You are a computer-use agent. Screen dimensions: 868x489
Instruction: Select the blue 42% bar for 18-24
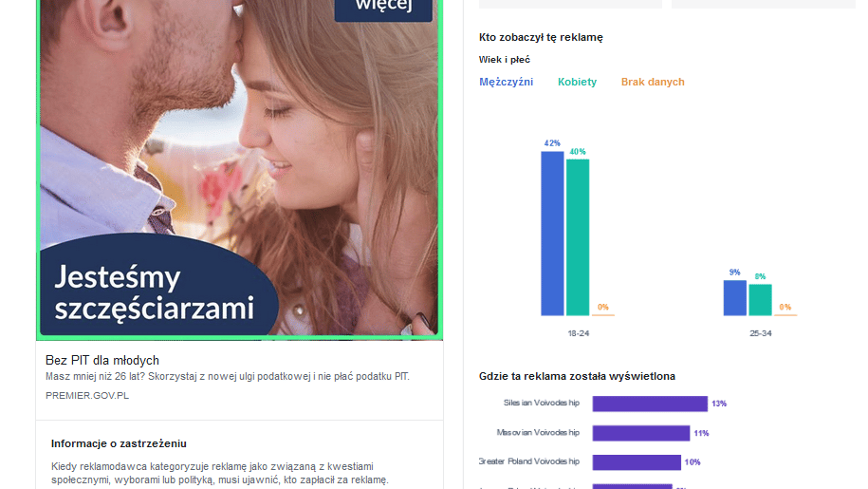552,234
